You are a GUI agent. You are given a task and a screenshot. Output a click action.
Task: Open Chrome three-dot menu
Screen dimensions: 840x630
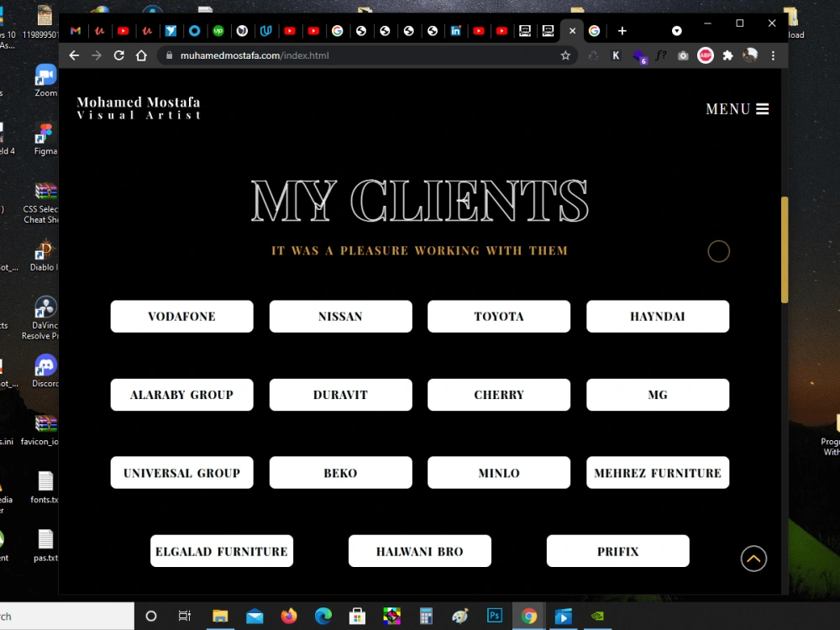773,55
